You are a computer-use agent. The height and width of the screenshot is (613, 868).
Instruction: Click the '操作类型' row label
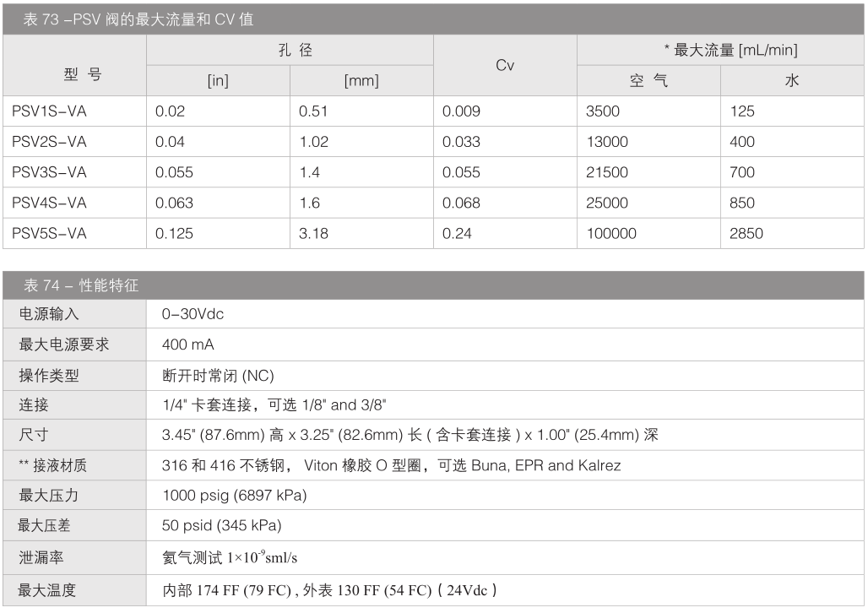[x=49, y=376]
